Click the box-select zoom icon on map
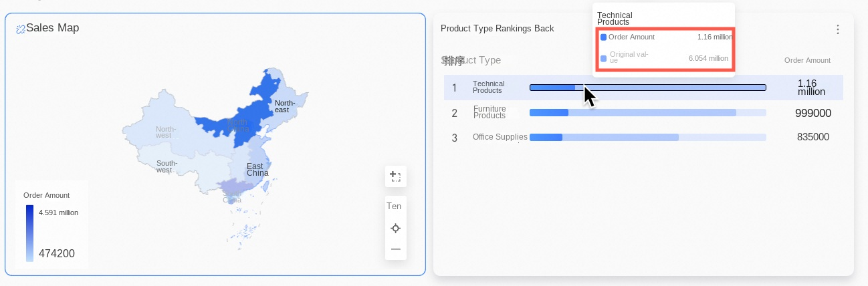 click(x=395, y=176)
